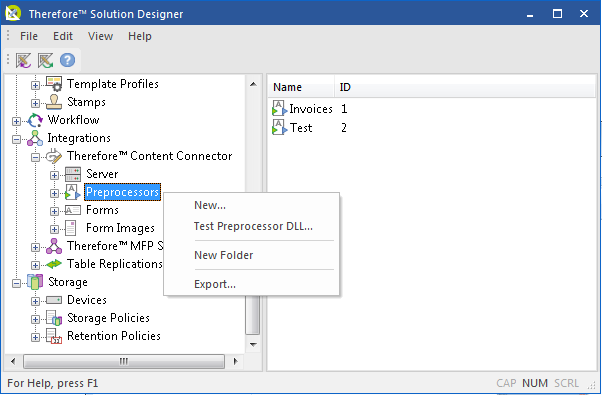The image size is (602, 395).
Task: Choose New... from the context menu
Action: point(251,205)
